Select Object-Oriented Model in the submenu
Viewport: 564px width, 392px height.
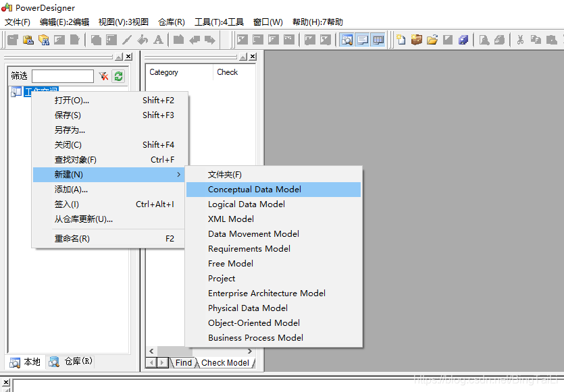[274, 323]
